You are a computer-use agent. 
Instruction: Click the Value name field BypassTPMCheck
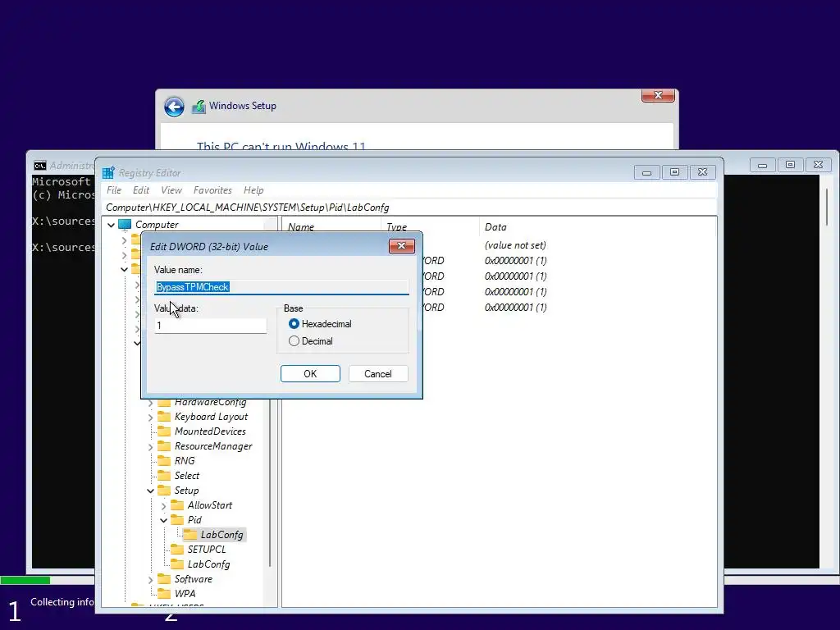pyautogui.click(x=282, y=287)
